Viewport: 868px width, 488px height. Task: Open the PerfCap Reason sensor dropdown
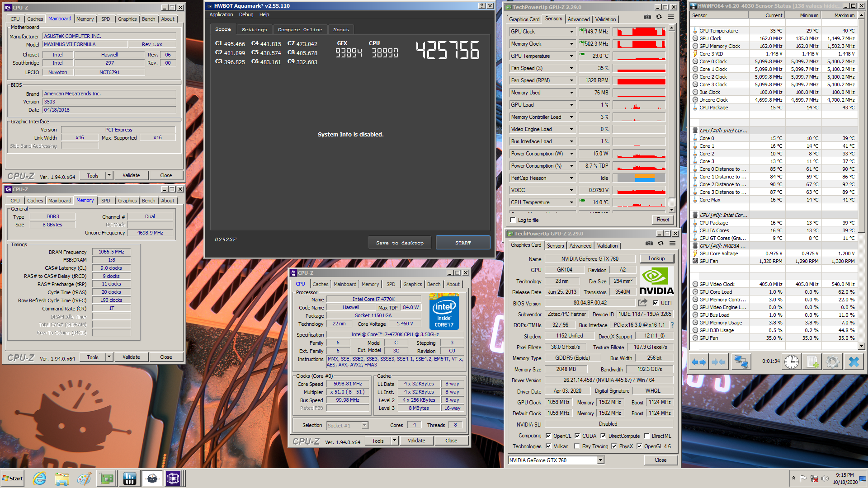[x=571, y=178]
